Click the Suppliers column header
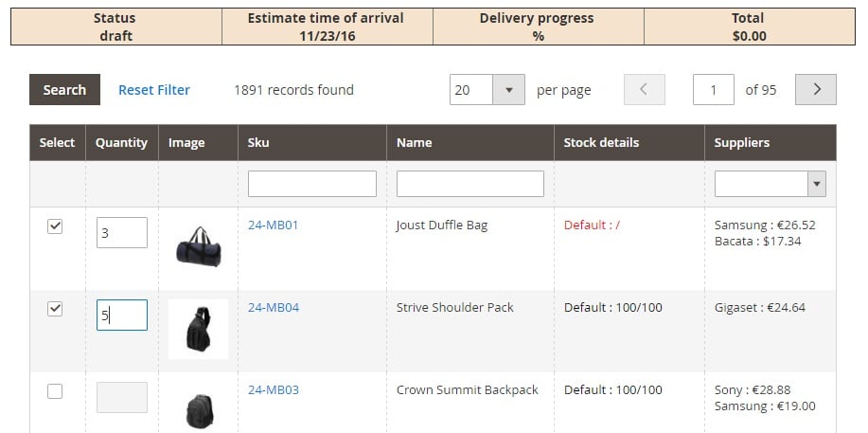The height and width of the screenshot is (433, 868). [770, 142]
